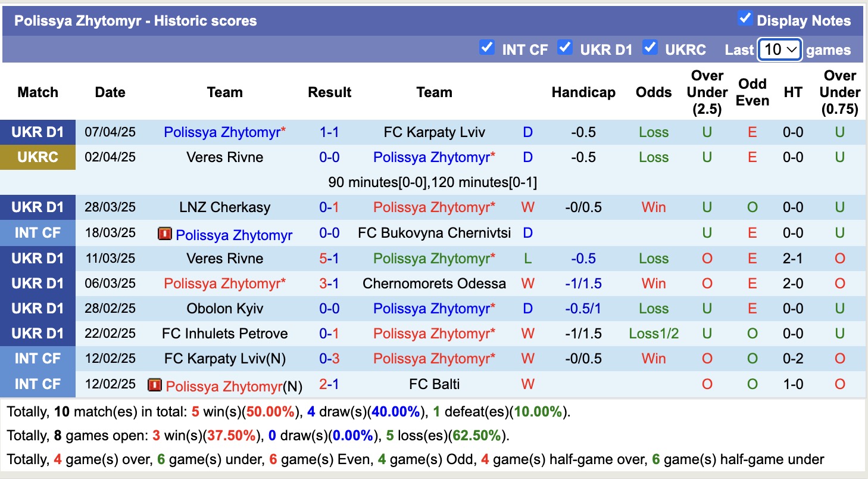This screenshot has height=479, width=868.
Task: Click the UKR D1 league badge on the 07/04/25 row
Action: (38, 132)
